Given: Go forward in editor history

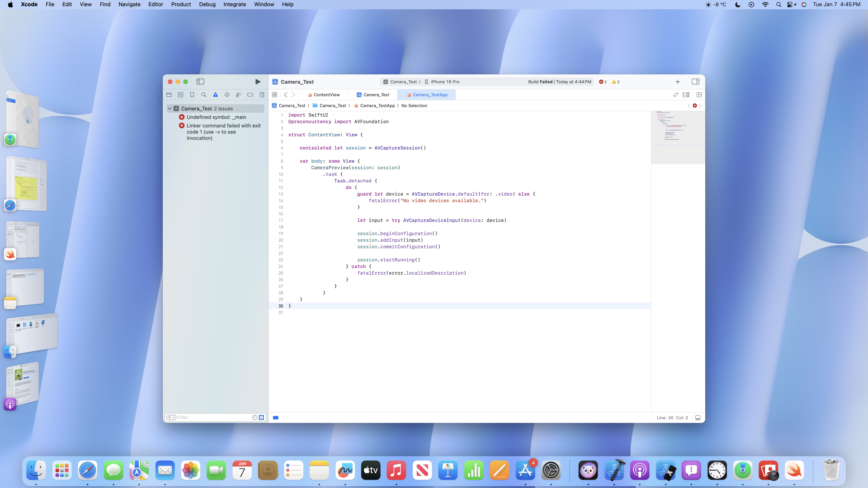Looking at the screenshot, I should point(293,95).
